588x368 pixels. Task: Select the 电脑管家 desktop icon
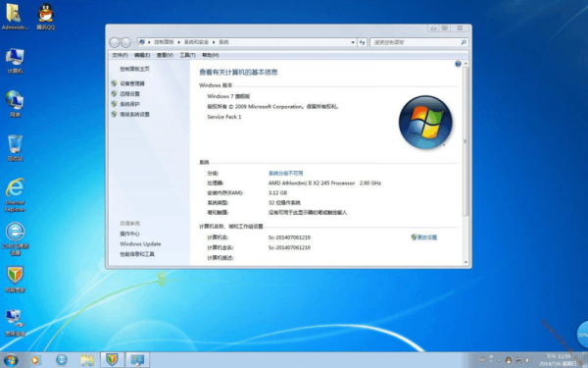point(15,280)
